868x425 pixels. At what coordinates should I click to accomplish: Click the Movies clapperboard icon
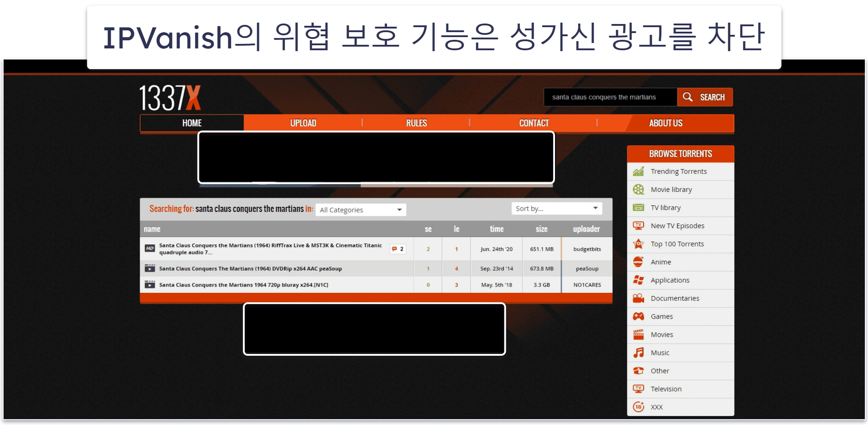tap(638, 334)
